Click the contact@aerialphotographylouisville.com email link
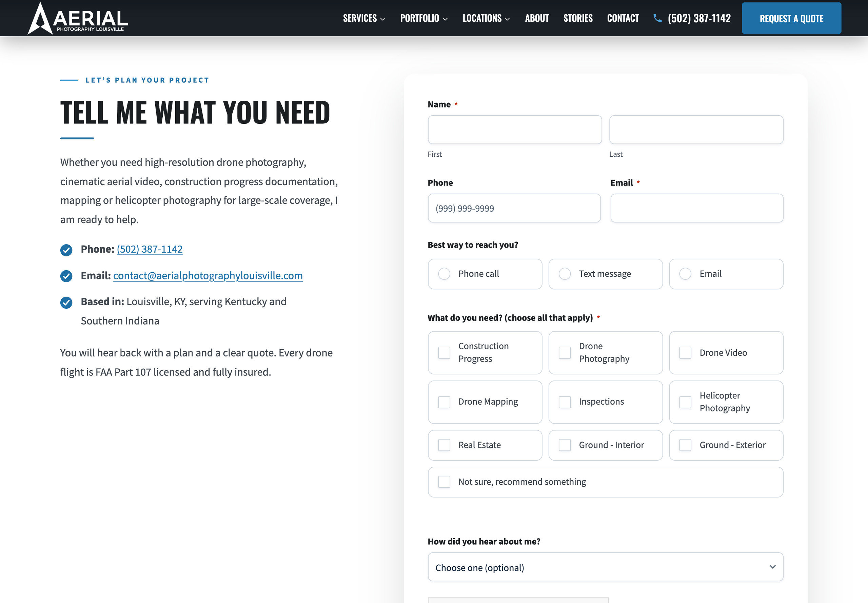The height and width of the screenshot is (603, 868). point(208,276)
